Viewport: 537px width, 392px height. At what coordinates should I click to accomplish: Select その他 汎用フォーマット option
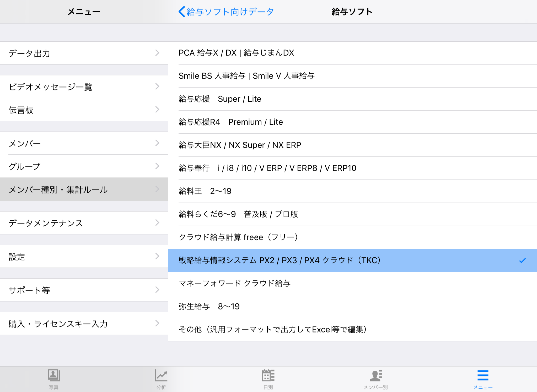(352, 330)
